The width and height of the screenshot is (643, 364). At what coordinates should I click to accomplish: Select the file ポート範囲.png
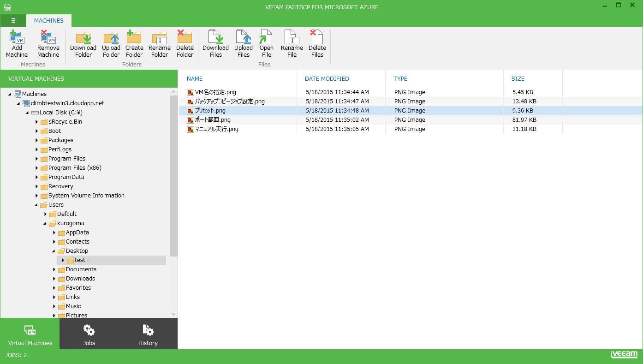tap(213, 120)
